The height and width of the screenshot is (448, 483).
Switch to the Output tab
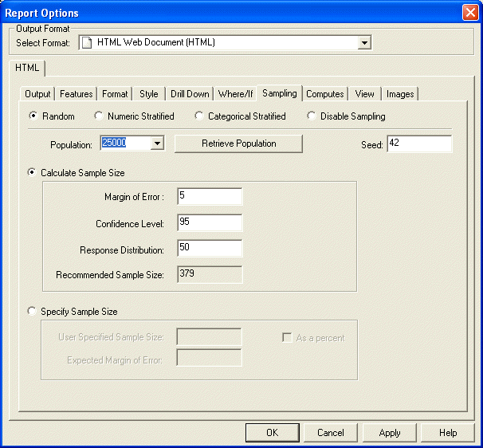pos(37,94)
